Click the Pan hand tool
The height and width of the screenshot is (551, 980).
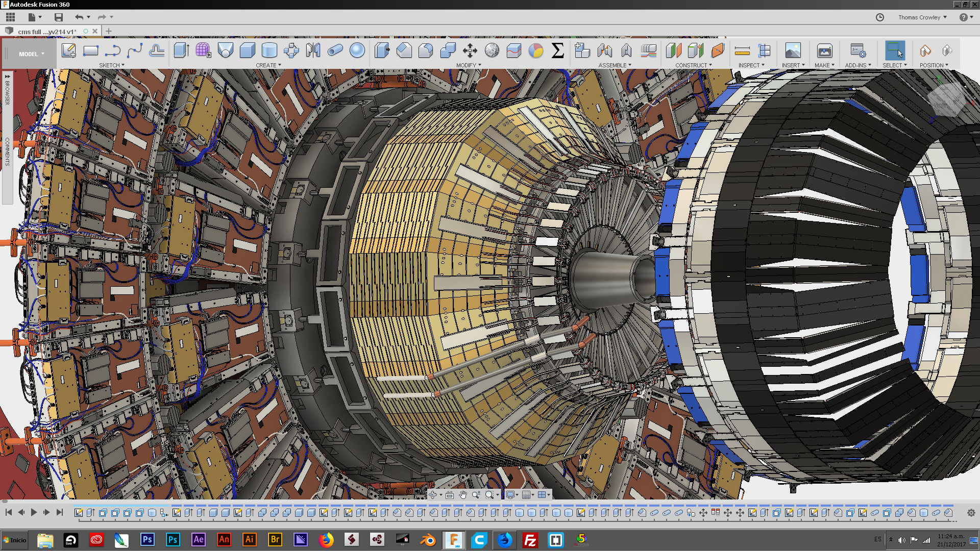(463, 495)
